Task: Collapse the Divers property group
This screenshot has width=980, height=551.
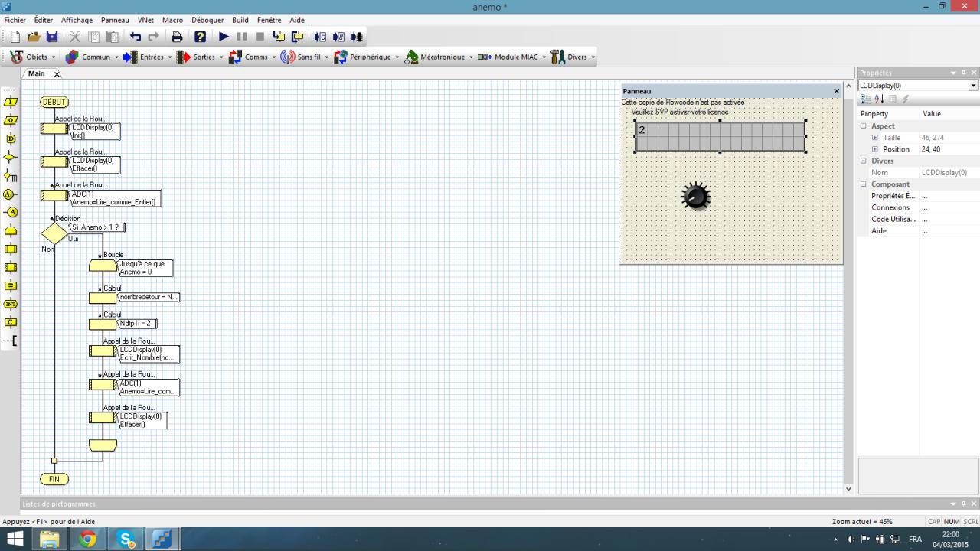Action: (x=864, y=161)
